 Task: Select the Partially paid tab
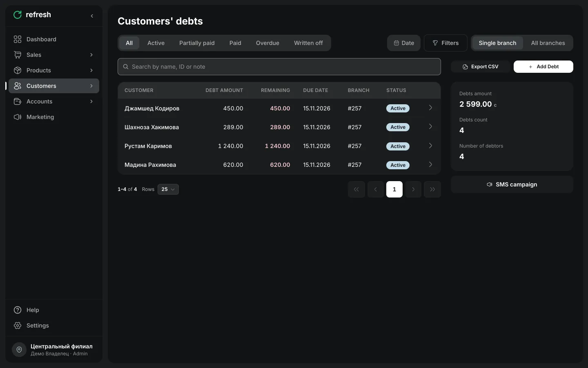click(197, 43)
